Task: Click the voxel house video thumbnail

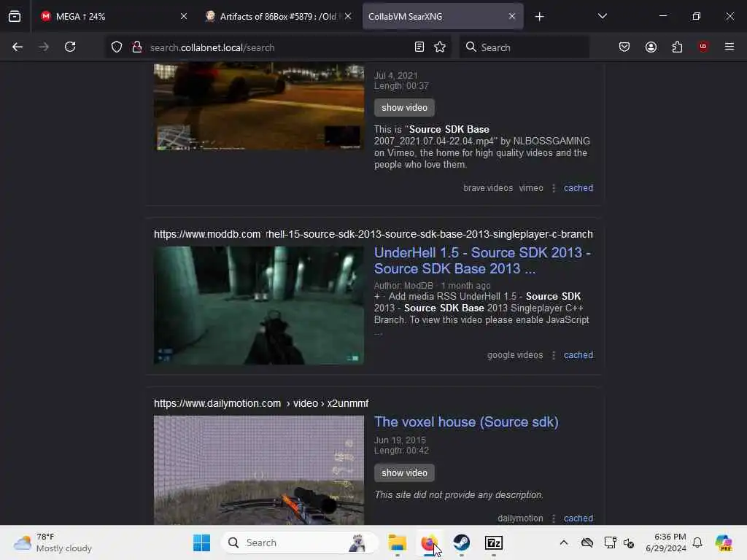Action: pos(259,470)
